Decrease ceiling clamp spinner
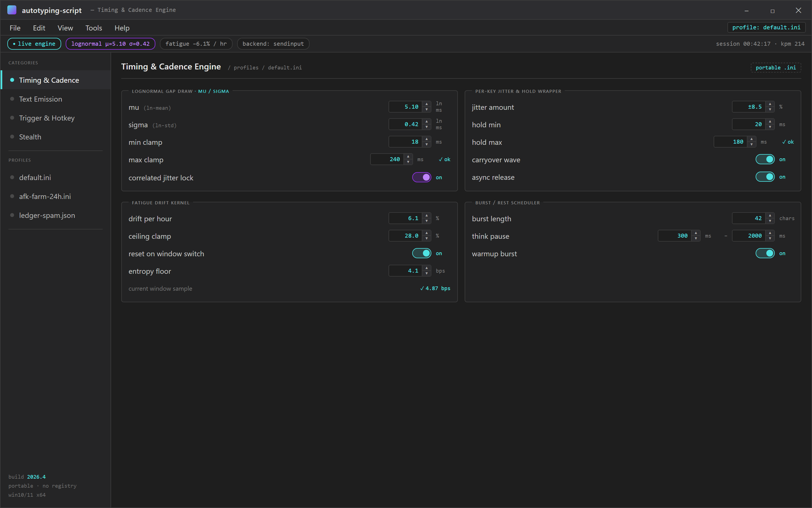 [x=427, y=238]
